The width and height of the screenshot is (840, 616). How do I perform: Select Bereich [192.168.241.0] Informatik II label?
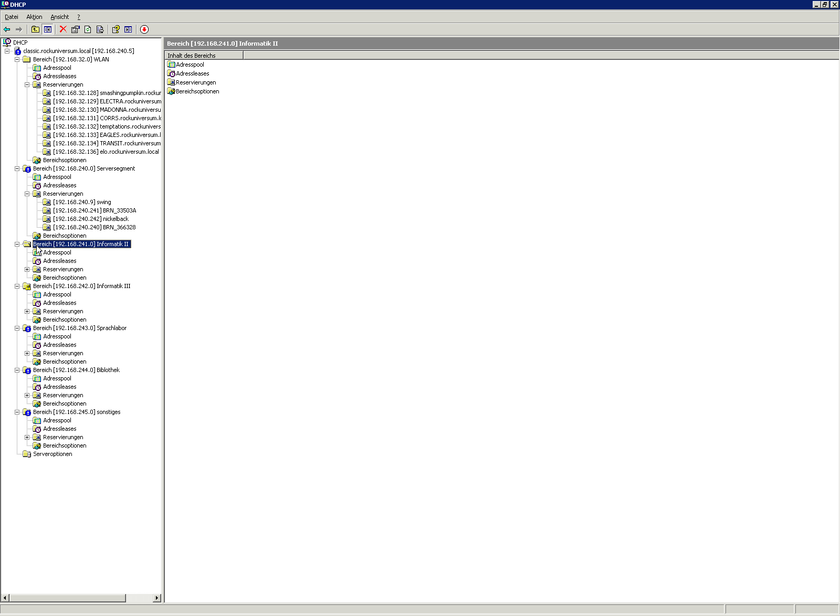(82, 244)
